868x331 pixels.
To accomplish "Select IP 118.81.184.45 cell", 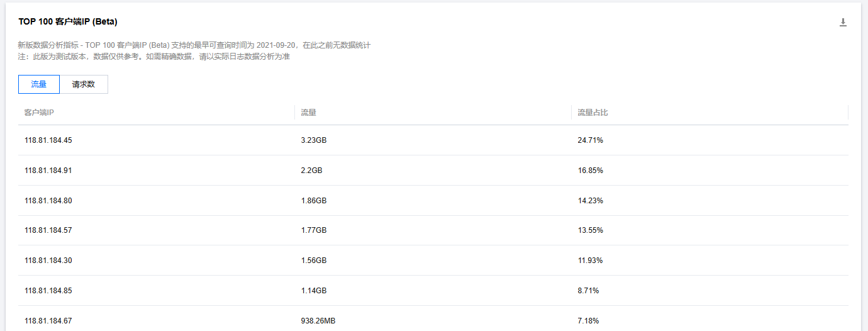I will click(48, 140).
